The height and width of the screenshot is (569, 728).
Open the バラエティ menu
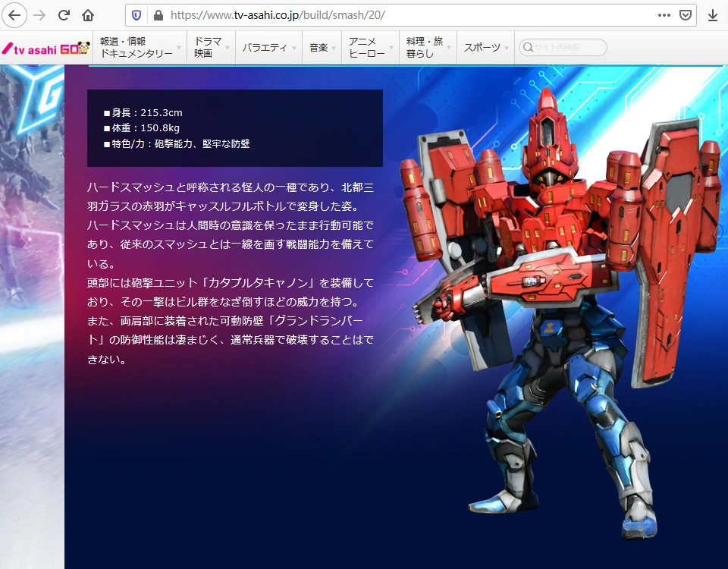pyautogui.click(x=268, y=47)
